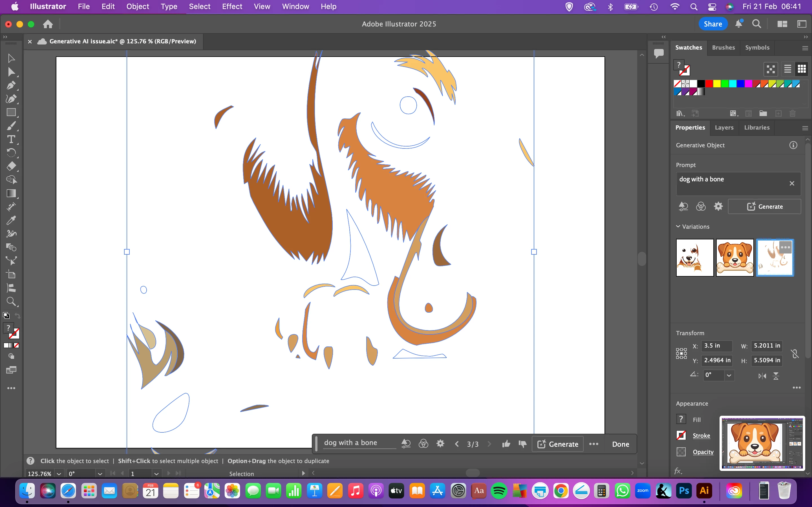Viewport: 812px width, 507px height.
Task: Open the Effect menu
Action: point(232,6)
